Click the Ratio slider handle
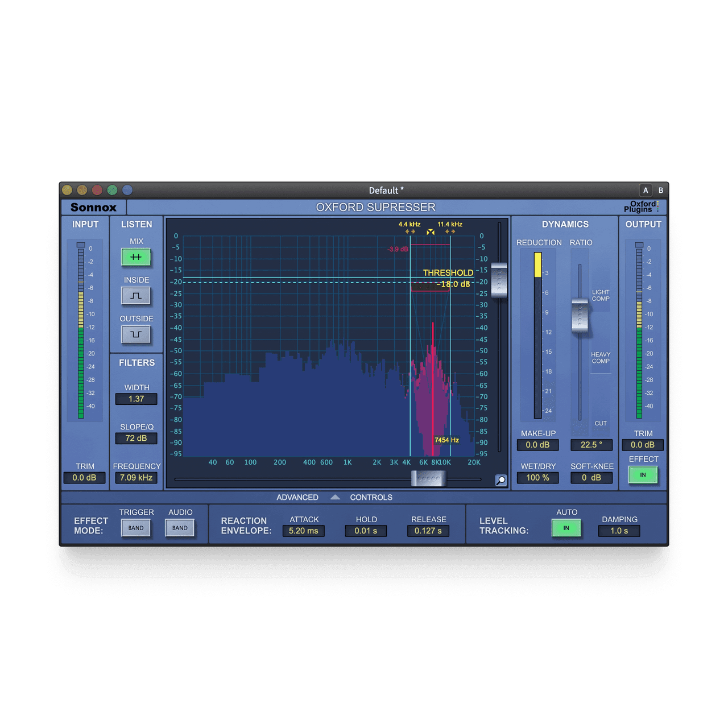The image size is (728, 728). 580,316
